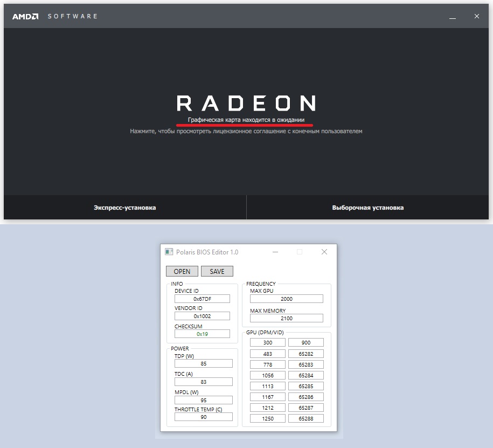This screenshot has height=448, width=493.
Task: Select the GPU DPM field 1167
Action: pyautogui.click(x=268, y=397)
